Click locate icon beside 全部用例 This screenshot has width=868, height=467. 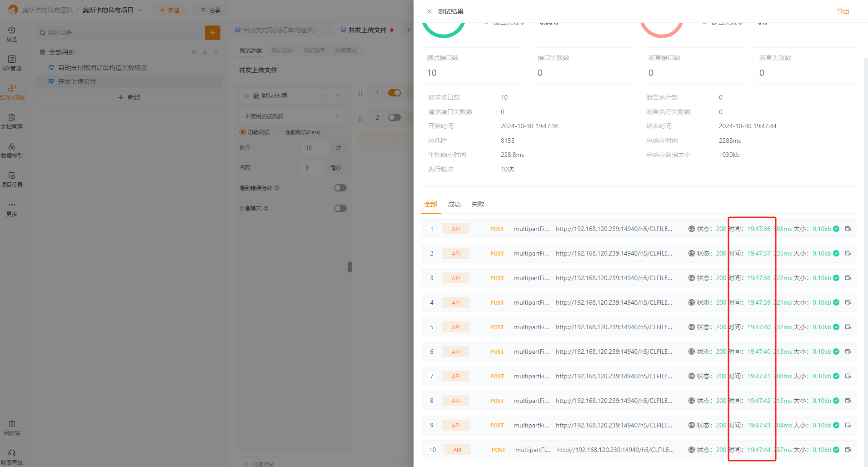pyautogui.click(x=205, y=52)
